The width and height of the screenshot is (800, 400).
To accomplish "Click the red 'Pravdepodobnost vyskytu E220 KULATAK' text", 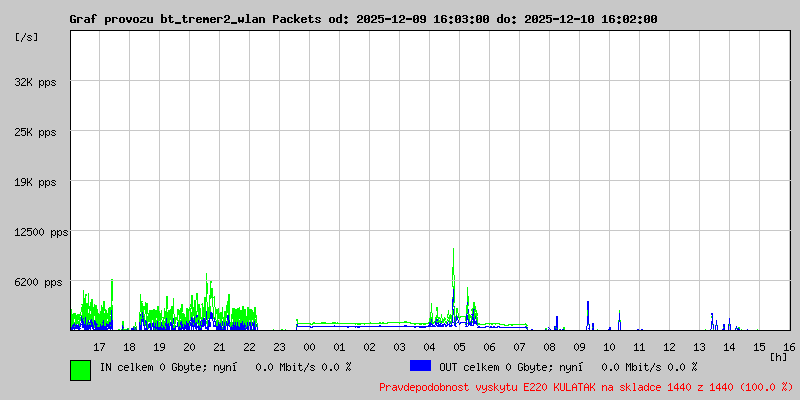I will pyautogui.click(x=487, y=387).
